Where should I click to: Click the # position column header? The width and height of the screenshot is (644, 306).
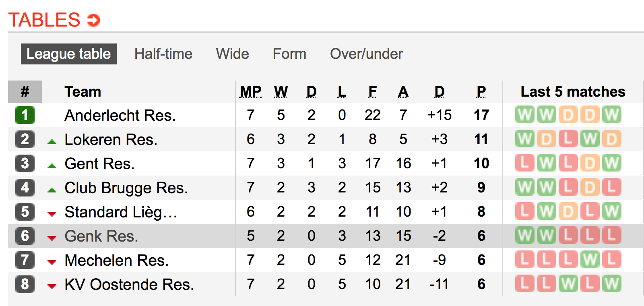point(25,92)
